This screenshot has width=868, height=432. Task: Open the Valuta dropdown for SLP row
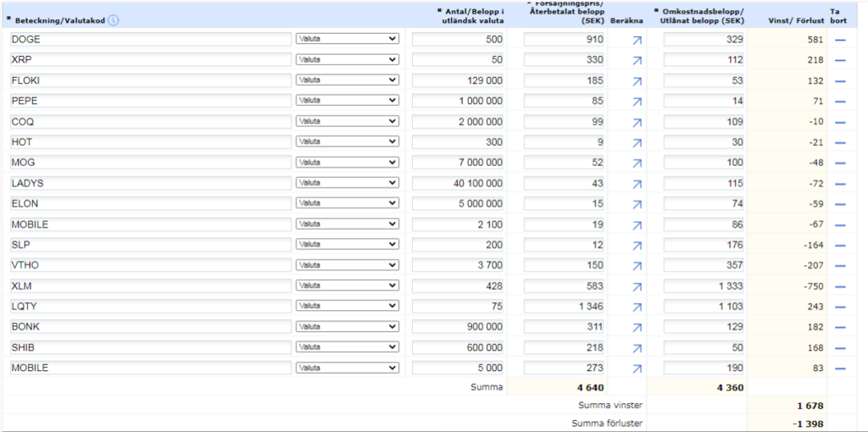pyautogui.click(x=347, y=245)
